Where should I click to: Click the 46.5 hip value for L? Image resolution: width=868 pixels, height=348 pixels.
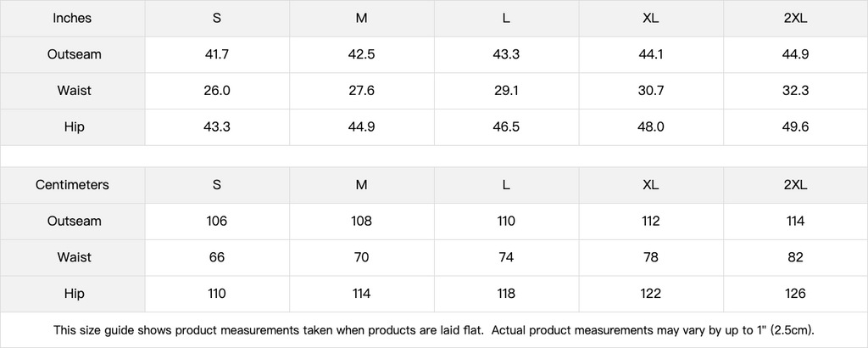click(506, 126)
